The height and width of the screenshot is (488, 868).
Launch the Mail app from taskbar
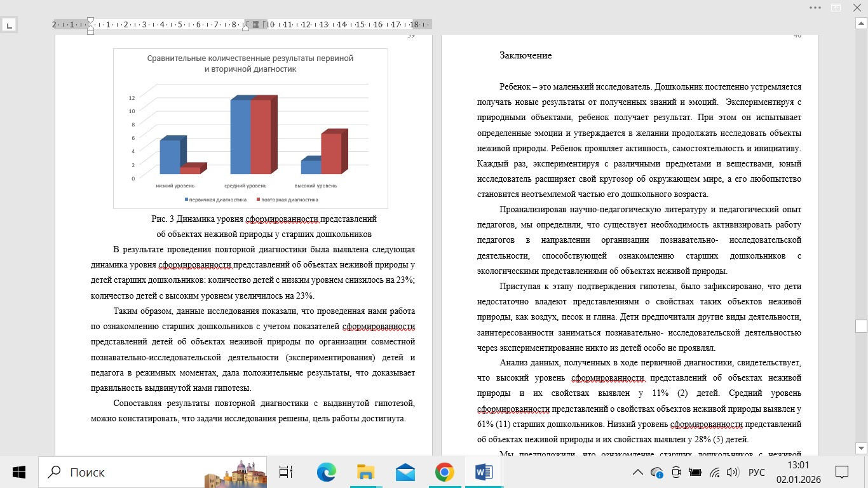[405, 472]
